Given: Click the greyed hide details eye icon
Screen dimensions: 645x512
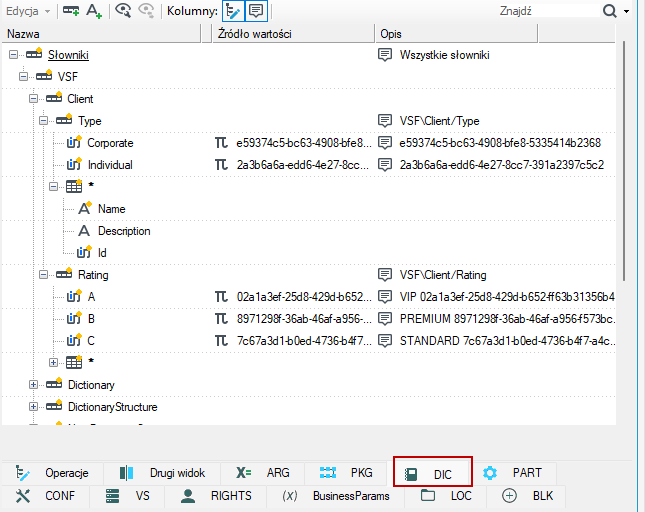Looking at the screenshot, I should [146, 11].
